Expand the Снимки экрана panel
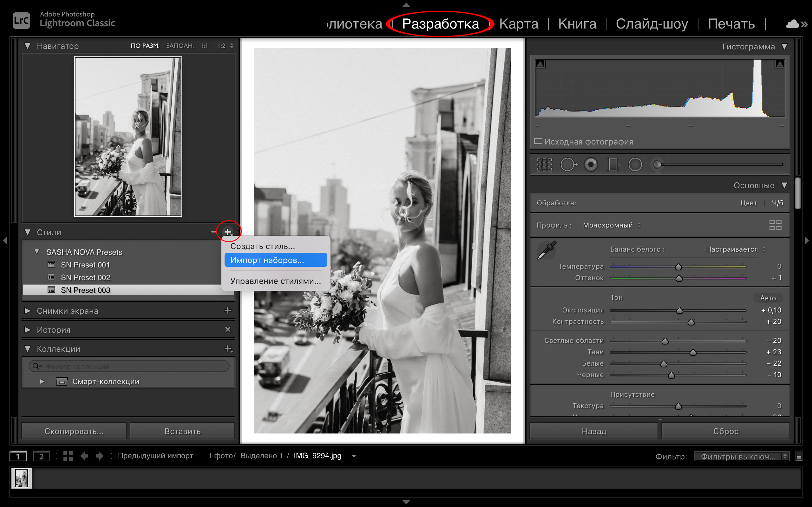Viewport: 812px width, 507px height. pyautogui.click(x=28, y=311)
